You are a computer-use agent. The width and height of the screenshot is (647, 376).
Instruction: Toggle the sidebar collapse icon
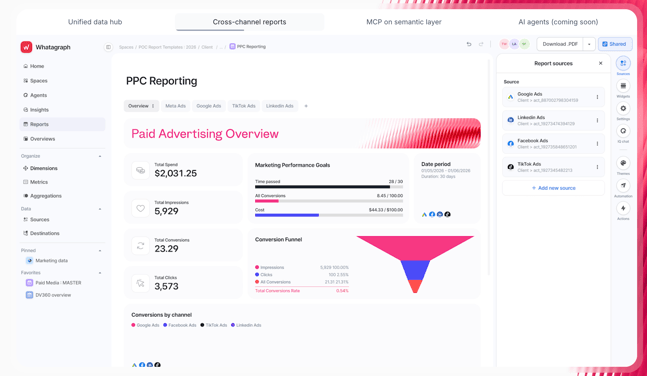[108, 47]
